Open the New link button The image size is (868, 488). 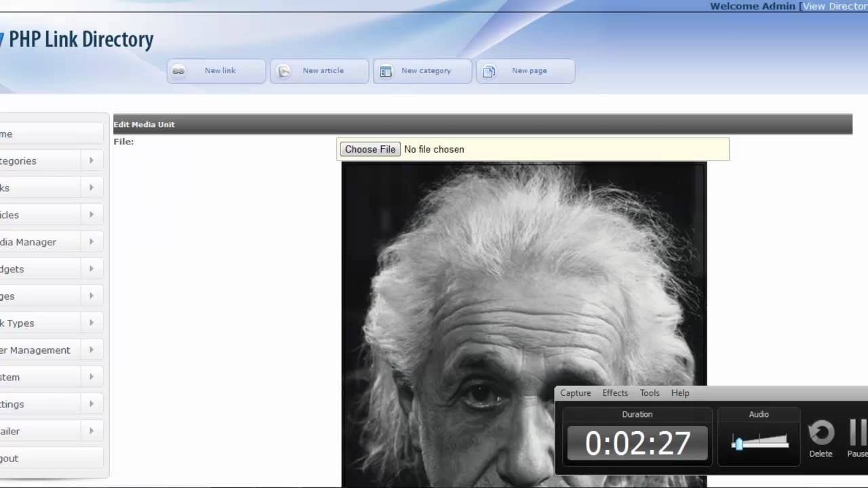click(x=216, y=71)
